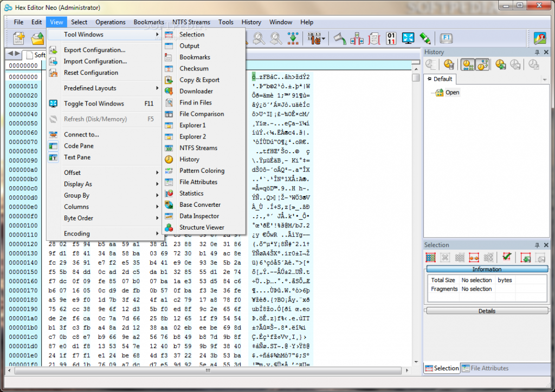Switch to the File Attributes tab
This screenshot has height=392, width=555.
click(x=485, y=368)
